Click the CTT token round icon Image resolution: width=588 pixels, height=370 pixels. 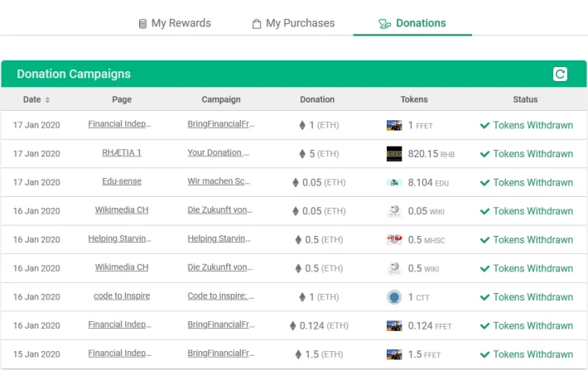click(394, 297)
